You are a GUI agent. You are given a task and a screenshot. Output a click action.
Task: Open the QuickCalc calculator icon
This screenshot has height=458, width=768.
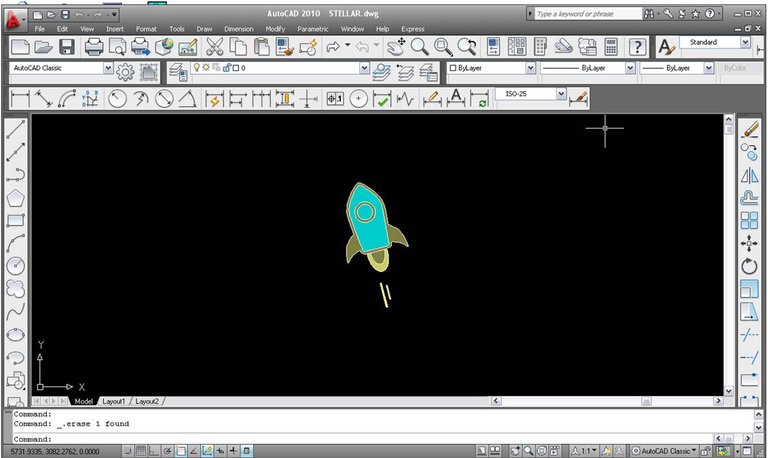click(611, 47)
